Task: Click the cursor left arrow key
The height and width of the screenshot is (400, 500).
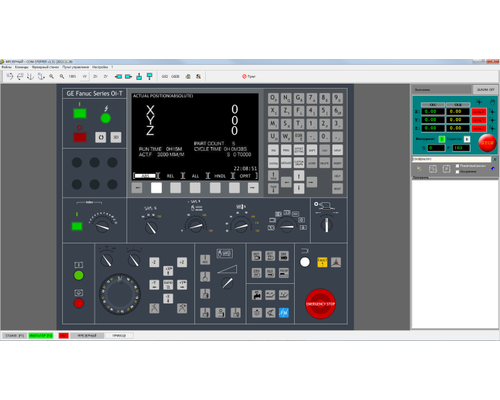Action: point(286,182)
